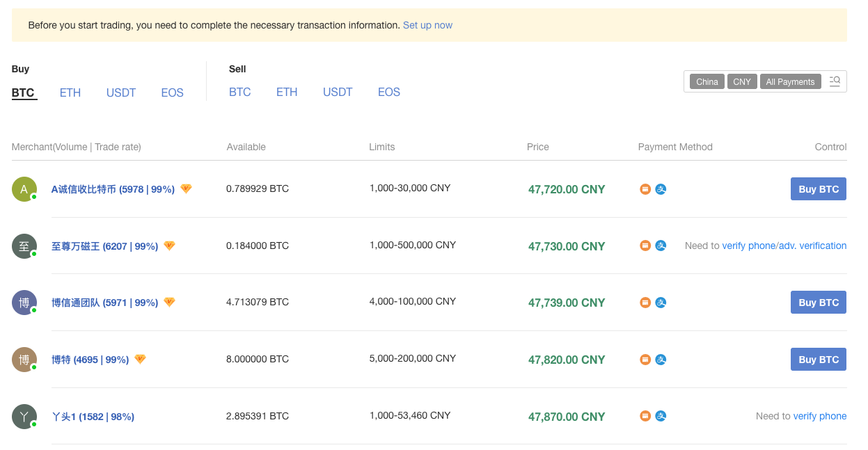
Task: Click price 47,730.00 CNY
Action: pos(567,246)
